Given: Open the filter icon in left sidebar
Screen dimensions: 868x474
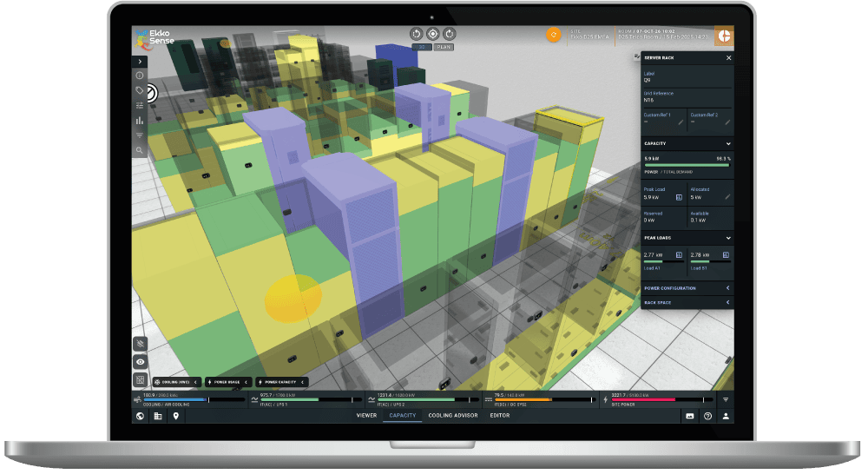Looking at the screenshot, I should coord(140,135).
